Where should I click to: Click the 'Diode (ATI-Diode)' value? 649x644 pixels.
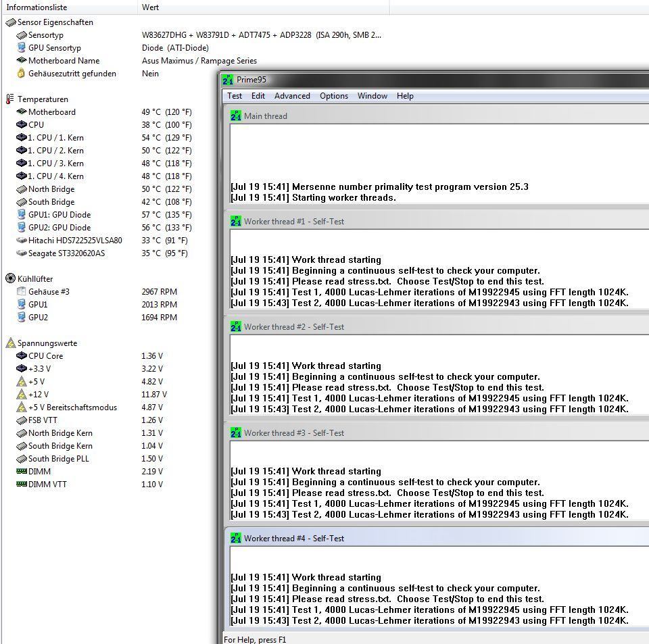pyautogui.click(x=175, y=47)
